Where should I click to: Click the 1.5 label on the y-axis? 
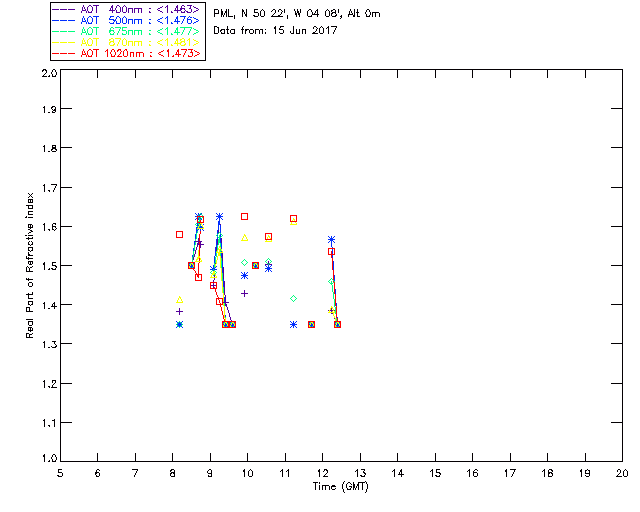point(49,267)
